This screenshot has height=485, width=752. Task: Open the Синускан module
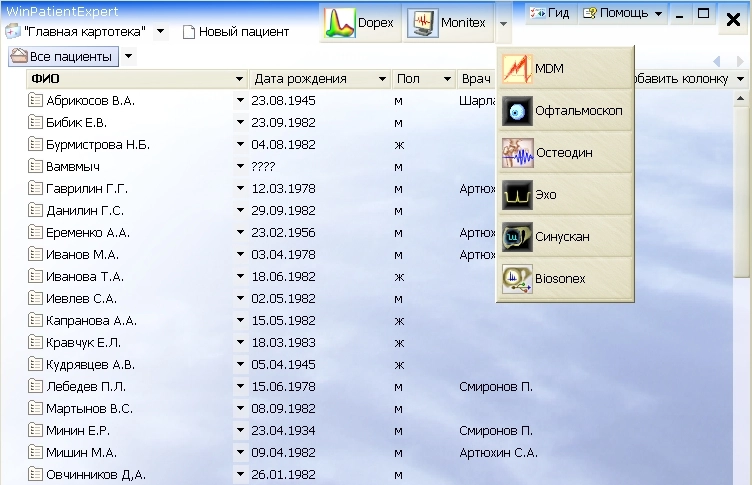tap(565, 237)
